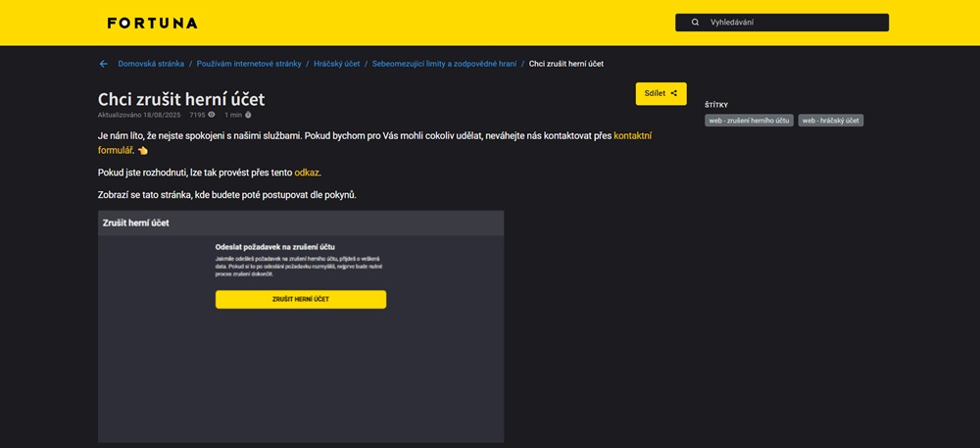Open the kontaktní formulář link

tap(632, 135)
